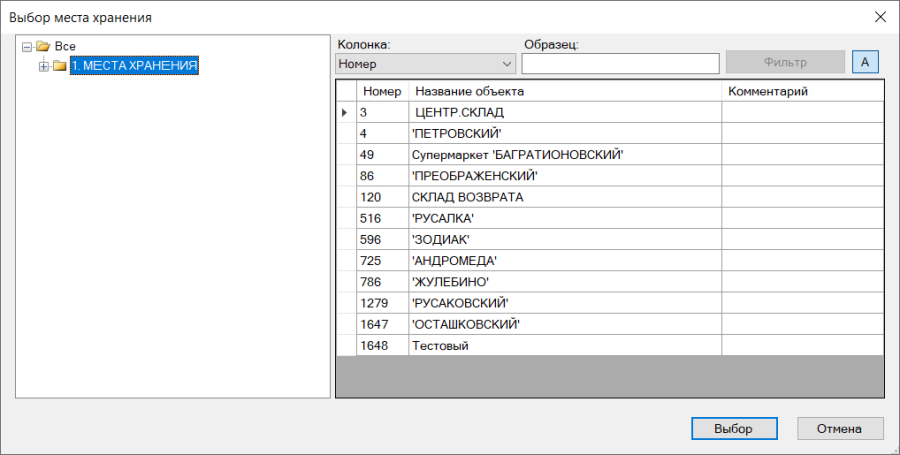Viewport: 900px width, 455px height.
Task: Click the Название объекта column header
Action: pos(565,91)
